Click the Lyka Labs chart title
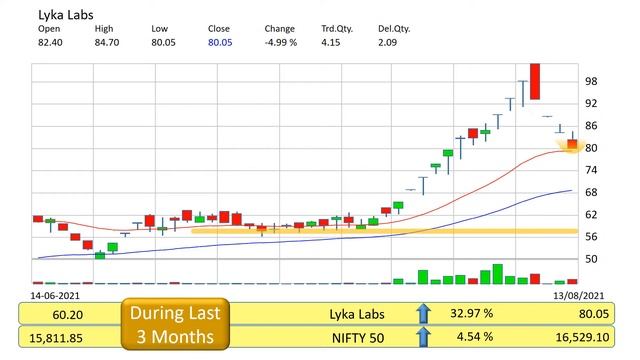640x360 pixels. 66,15
